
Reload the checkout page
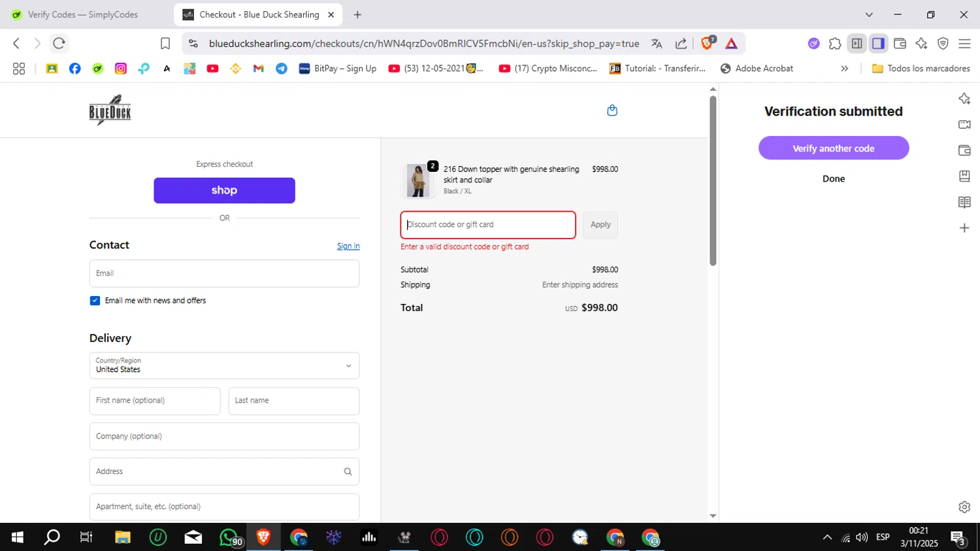point(59,43)
